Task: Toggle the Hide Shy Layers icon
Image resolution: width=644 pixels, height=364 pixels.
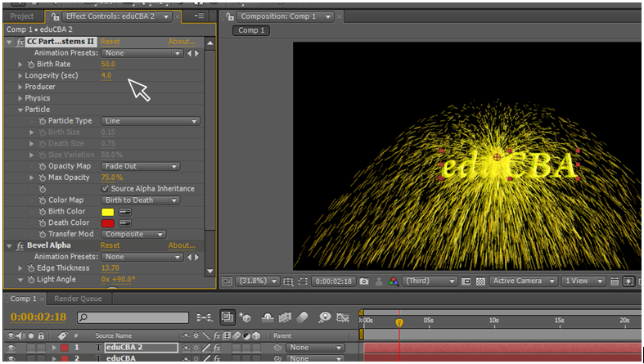Action: pyautogui.click(x=268, y=317)
